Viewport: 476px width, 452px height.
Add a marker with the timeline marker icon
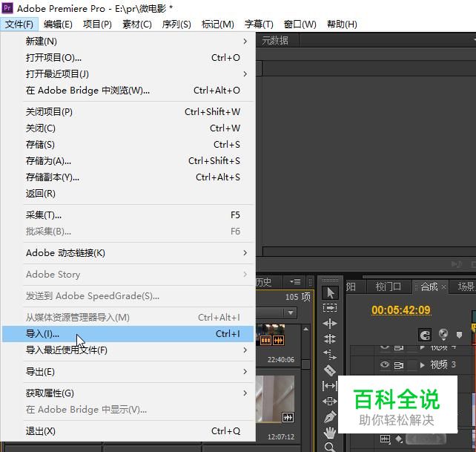(459, 335)
